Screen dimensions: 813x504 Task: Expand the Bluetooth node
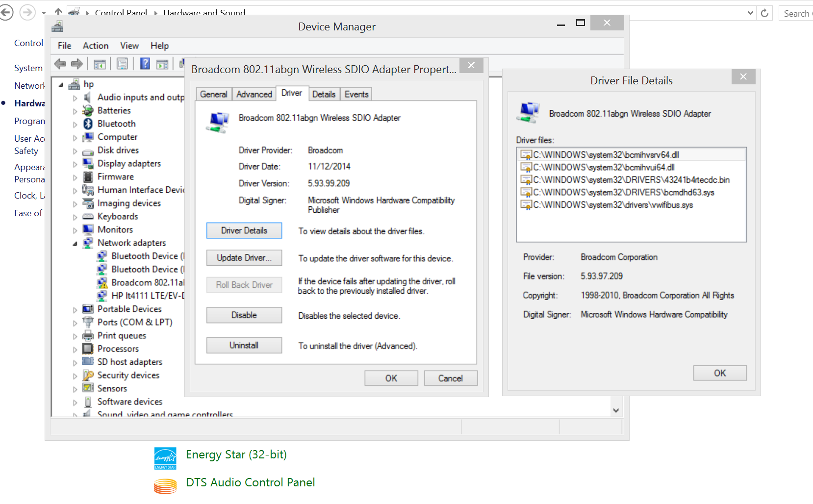tap(75, 125)
